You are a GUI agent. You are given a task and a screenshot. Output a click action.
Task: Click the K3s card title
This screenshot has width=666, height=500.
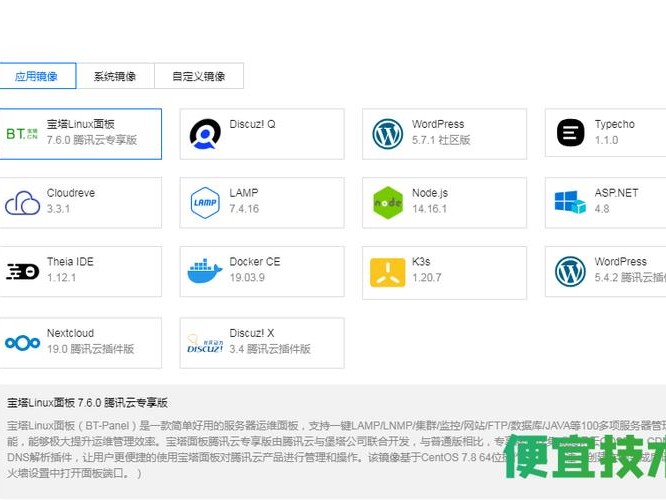(421, 262)
